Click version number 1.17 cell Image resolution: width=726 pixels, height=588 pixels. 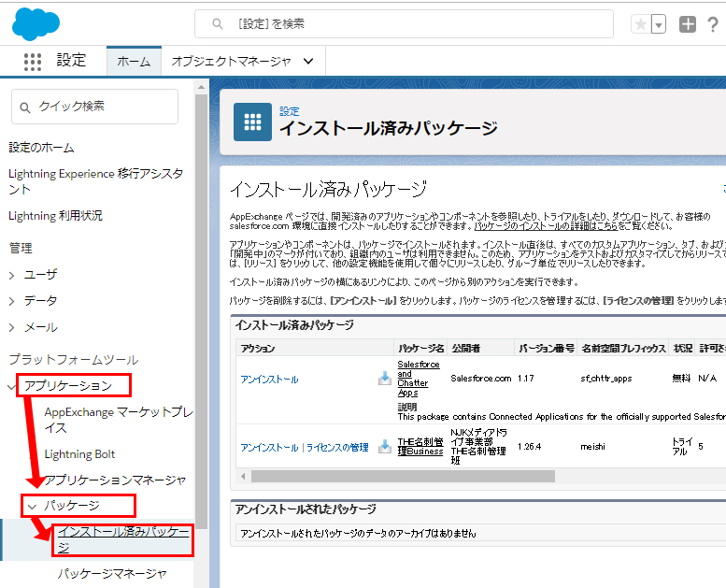coord(525,379)
